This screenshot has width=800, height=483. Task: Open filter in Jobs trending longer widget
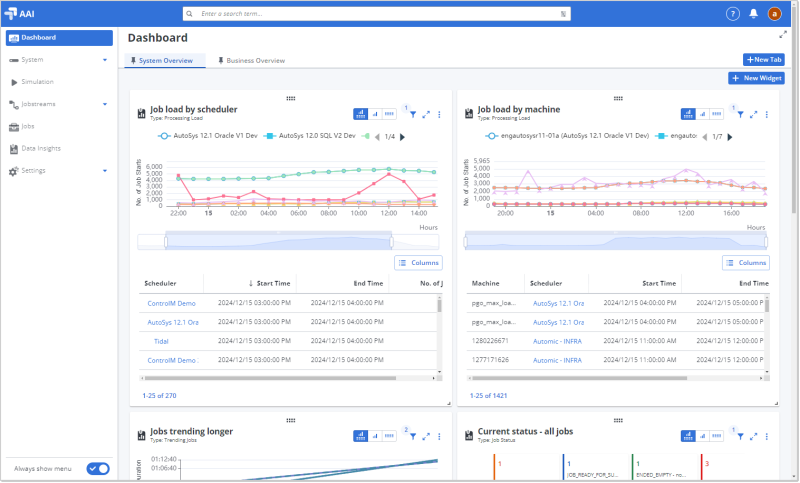tap(413, 436)
